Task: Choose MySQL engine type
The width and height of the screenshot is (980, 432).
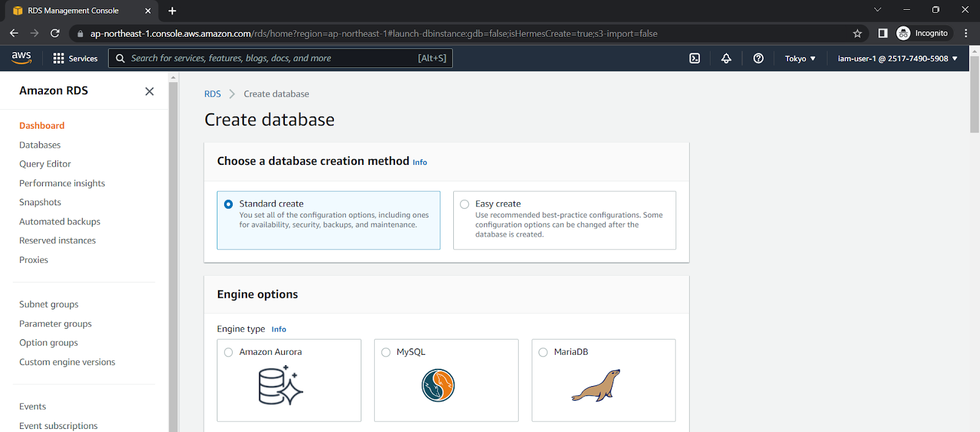Action: (x=447, y=380)
